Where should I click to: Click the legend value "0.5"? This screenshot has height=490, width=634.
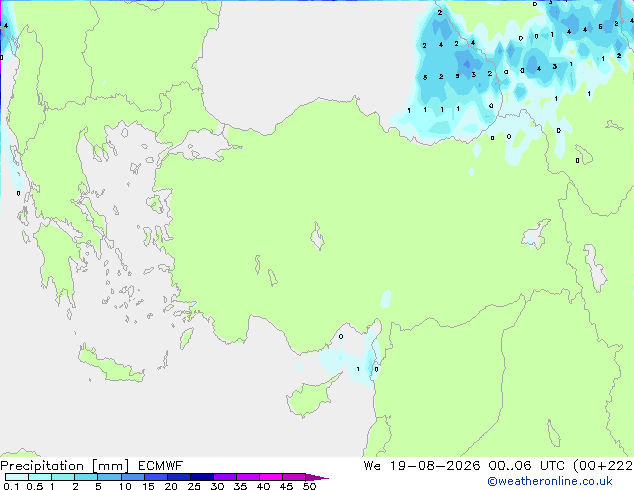coord(34,486)
